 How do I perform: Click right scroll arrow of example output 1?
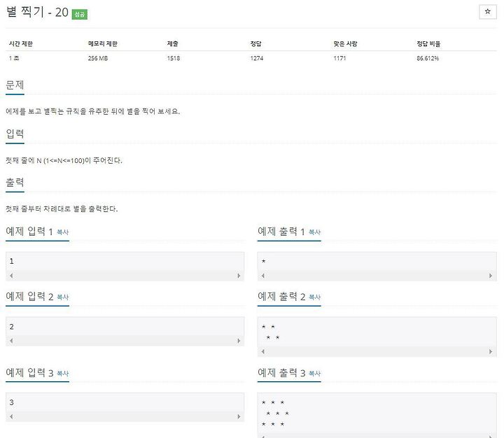491,276
